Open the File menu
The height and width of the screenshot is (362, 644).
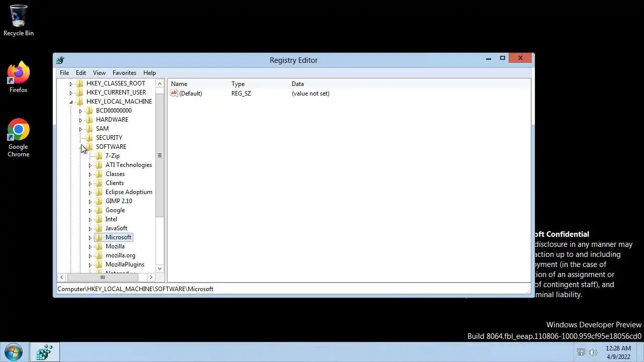click(64, 73)
